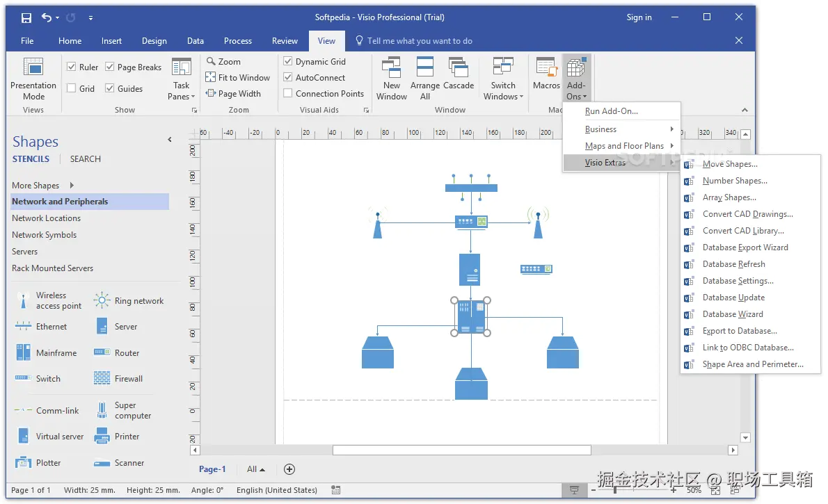
Task: Open the Add-Ons dropdown
Action: [x=576, y=79]
